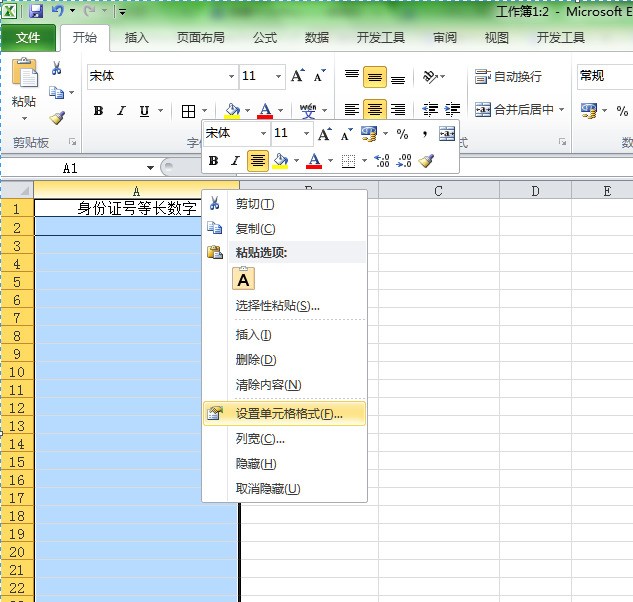Choose 选择性粘贴(S)... in context menu
633x602 pixels.
tap(285, 306)
